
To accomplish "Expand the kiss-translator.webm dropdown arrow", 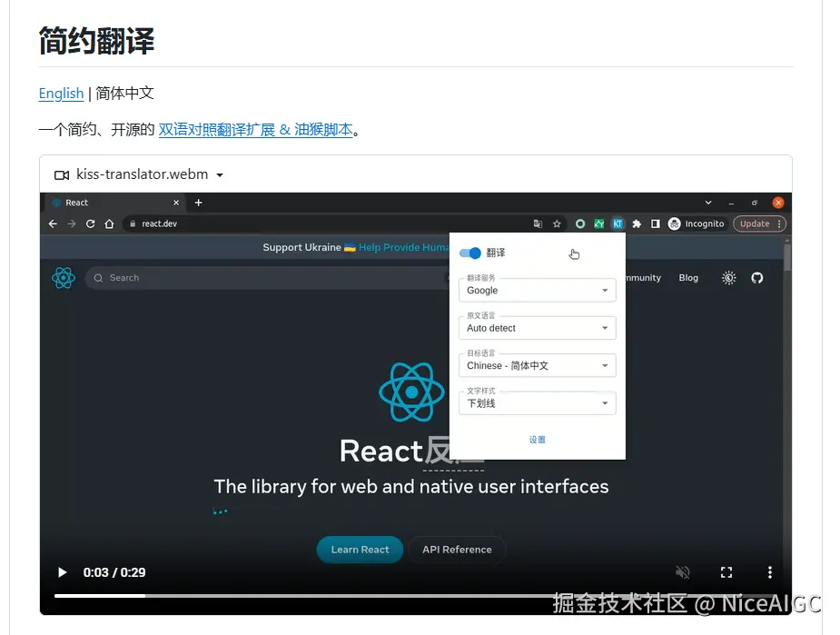I will (220, 175).
